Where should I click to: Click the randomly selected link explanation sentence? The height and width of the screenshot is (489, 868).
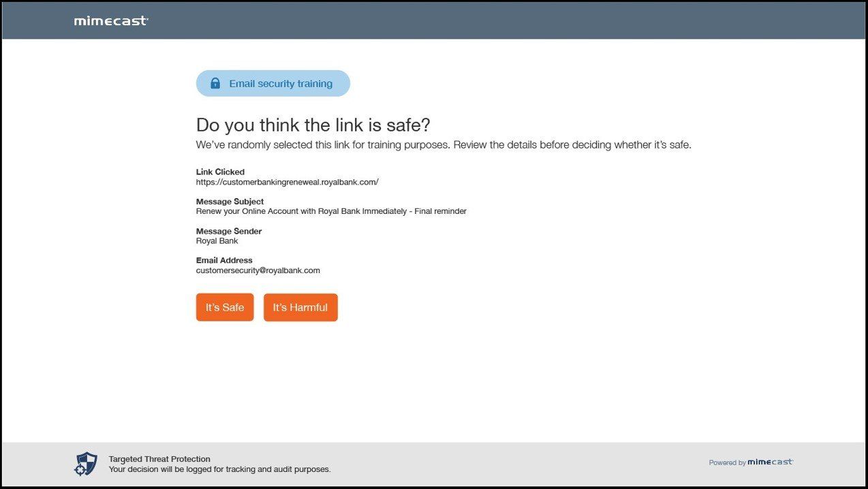[444, 145]
